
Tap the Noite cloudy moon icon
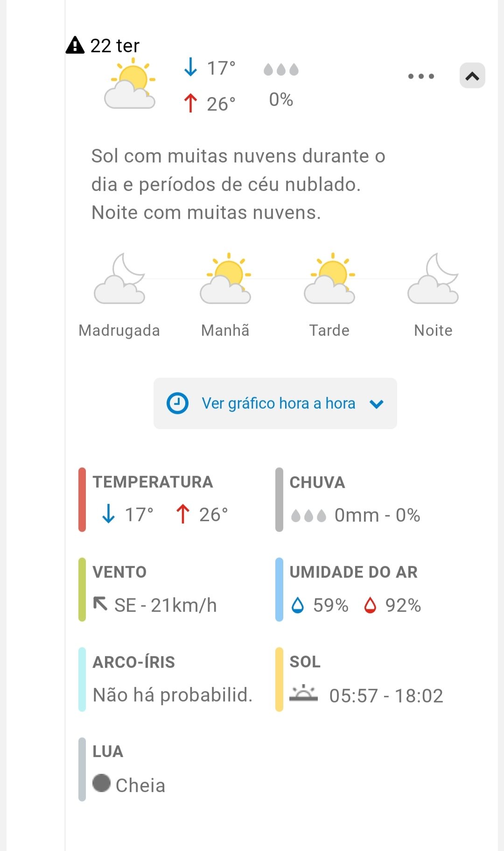click(433, 279)
